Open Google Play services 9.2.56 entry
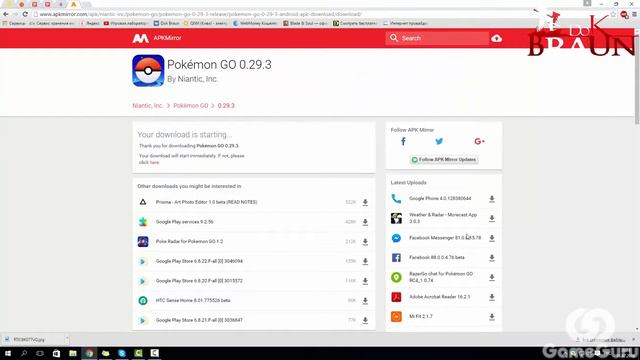 [x=184, y=222]
